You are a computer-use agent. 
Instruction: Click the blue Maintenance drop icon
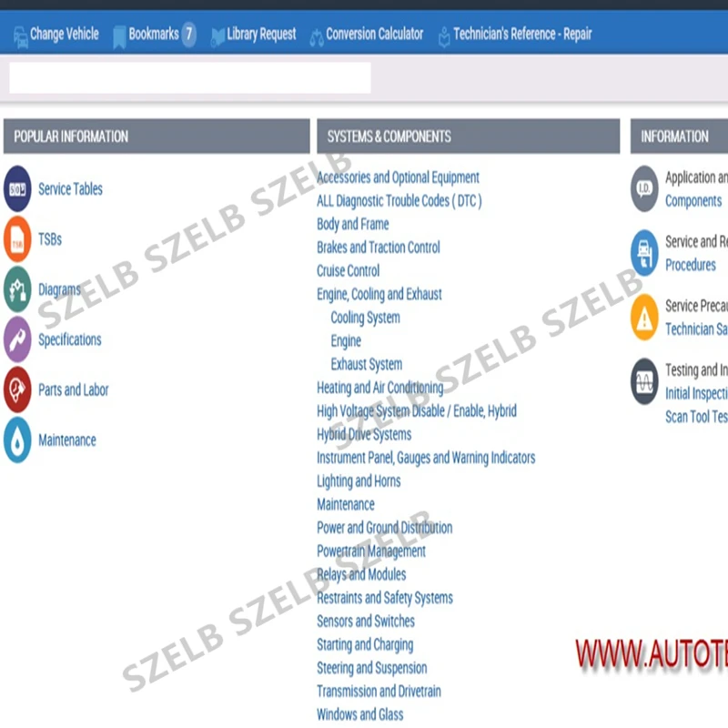[17, 440]
